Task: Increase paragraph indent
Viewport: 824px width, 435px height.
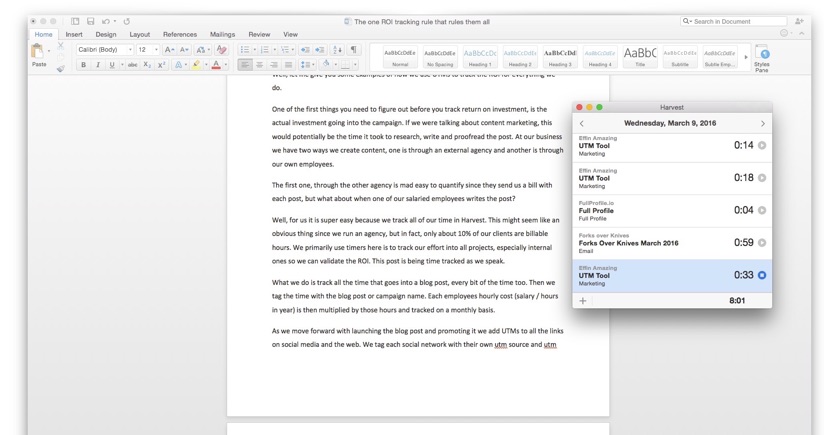Action: coord(320,49)
